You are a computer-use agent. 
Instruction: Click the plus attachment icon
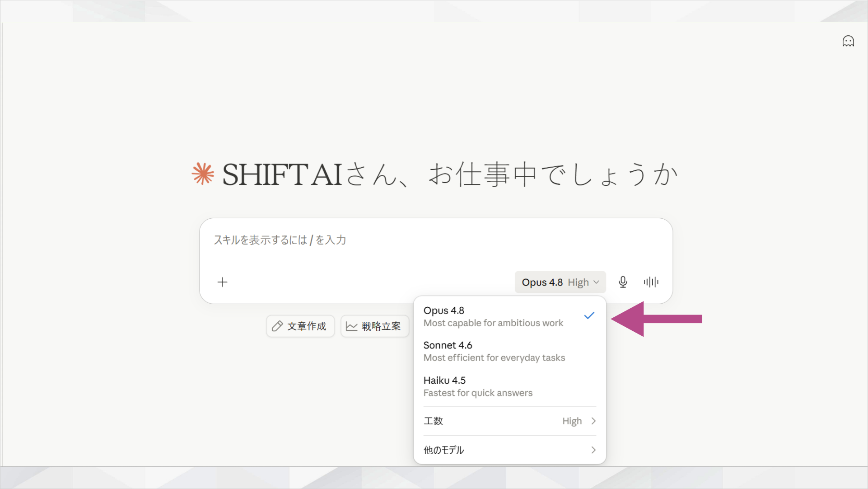[x=222, y=282]
